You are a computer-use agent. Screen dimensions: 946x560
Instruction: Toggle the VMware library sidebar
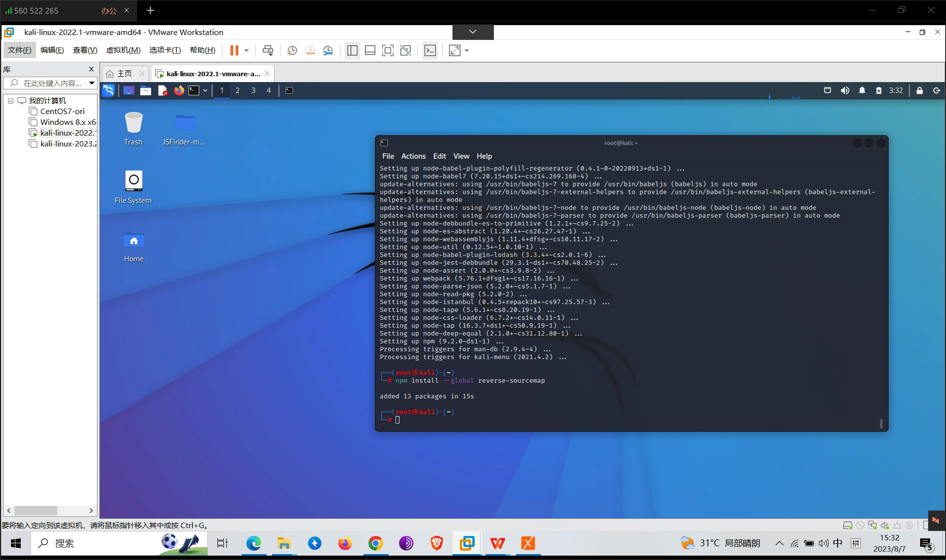(x=352, y=50)
